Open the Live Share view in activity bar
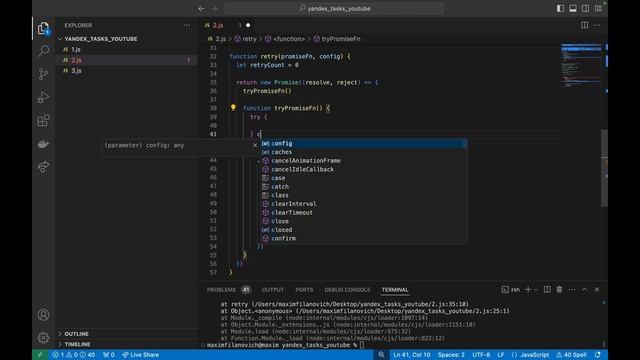The image size is (640, 360). (x=43, y=167)
